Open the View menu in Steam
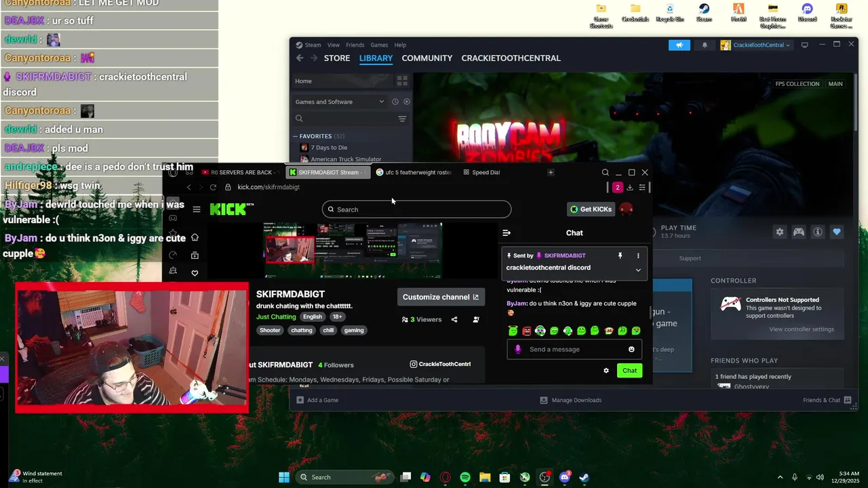This screenshot has width=868, height=488. (x=333, y=45)
